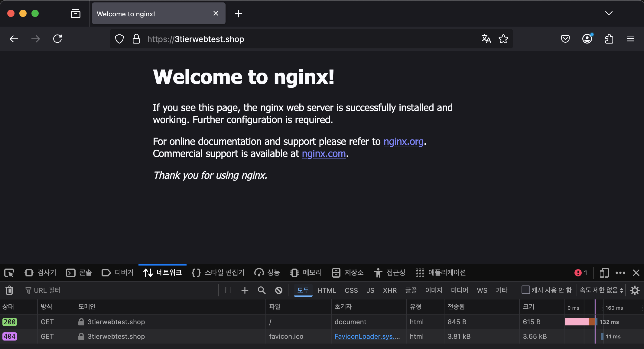The width and height of the screenshot is (644, 349).
Task: Pause network log recording
Action: (x=228, y=290)
